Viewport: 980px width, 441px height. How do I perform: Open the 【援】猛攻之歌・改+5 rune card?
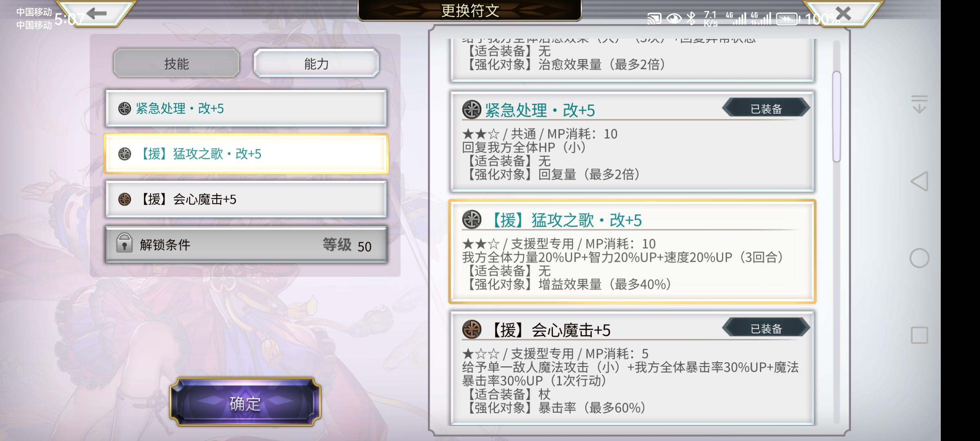(632, 252)
